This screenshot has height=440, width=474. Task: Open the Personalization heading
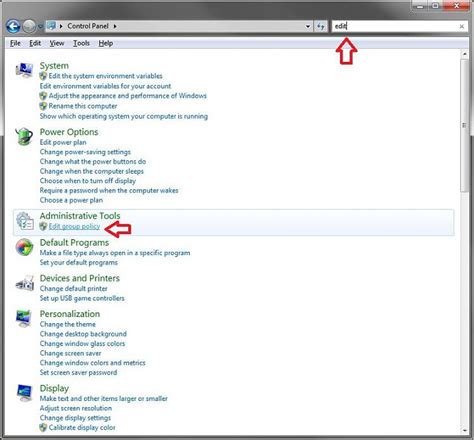click(x=70, y=314)
